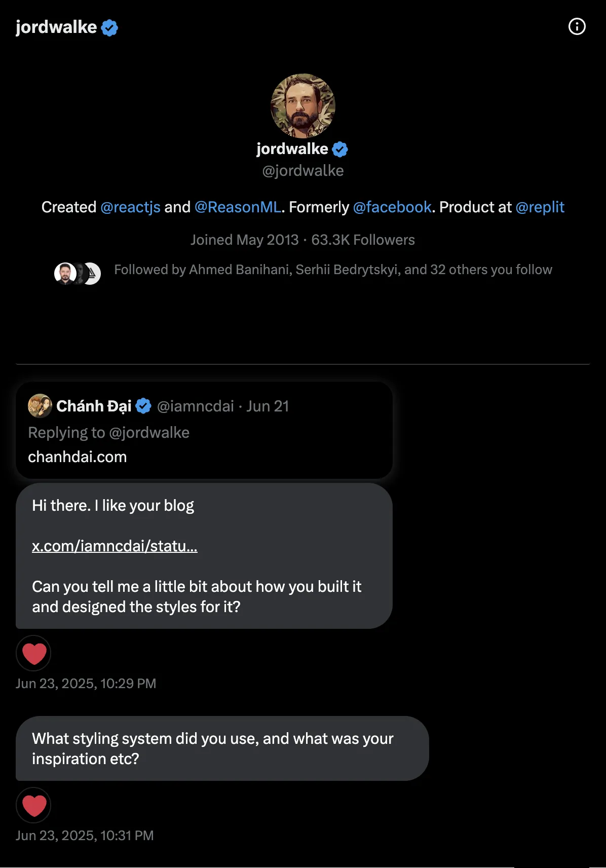This screenshot has height=868, width=606.
Task: View 'Followed by Ahmed Banihani' followers text
Action: click(x=333, y=270)
